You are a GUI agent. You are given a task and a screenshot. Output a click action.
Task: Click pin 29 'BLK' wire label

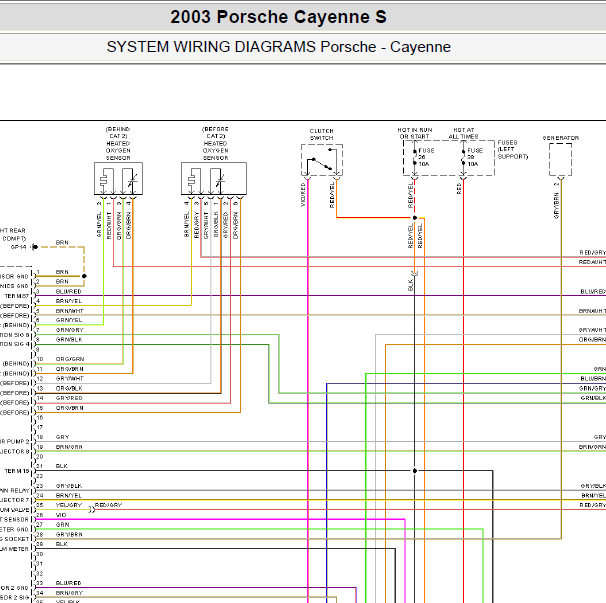point(61,544)
